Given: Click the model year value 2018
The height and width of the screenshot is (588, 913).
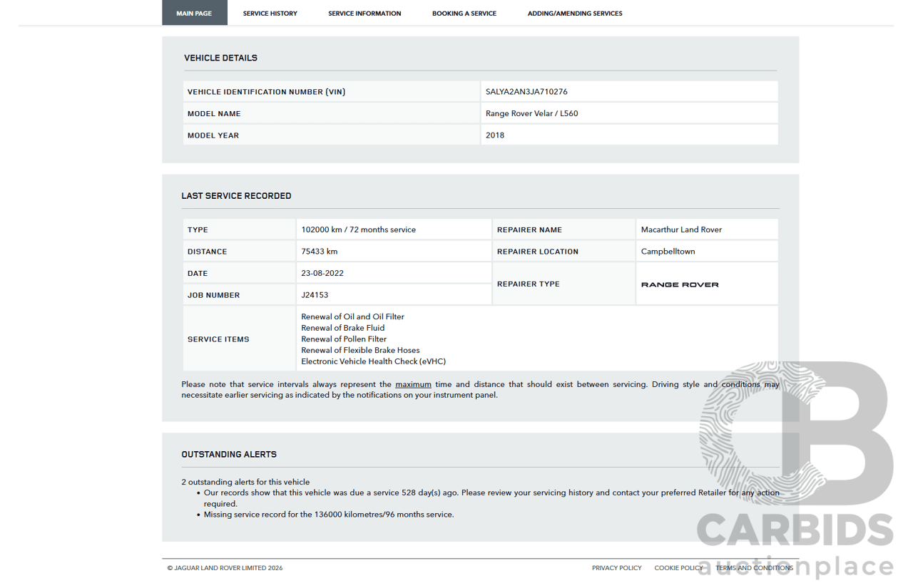Looking at the screenshot, I should tap(495, 135).
